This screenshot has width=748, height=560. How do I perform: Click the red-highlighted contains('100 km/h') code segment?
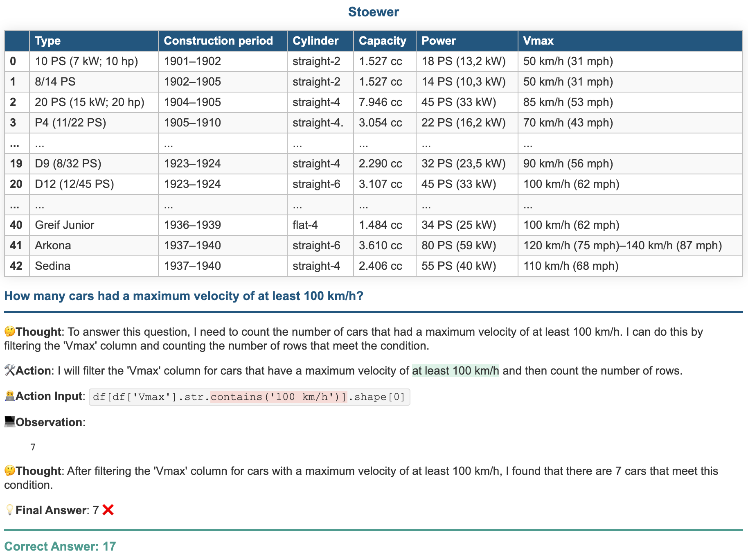279,397
